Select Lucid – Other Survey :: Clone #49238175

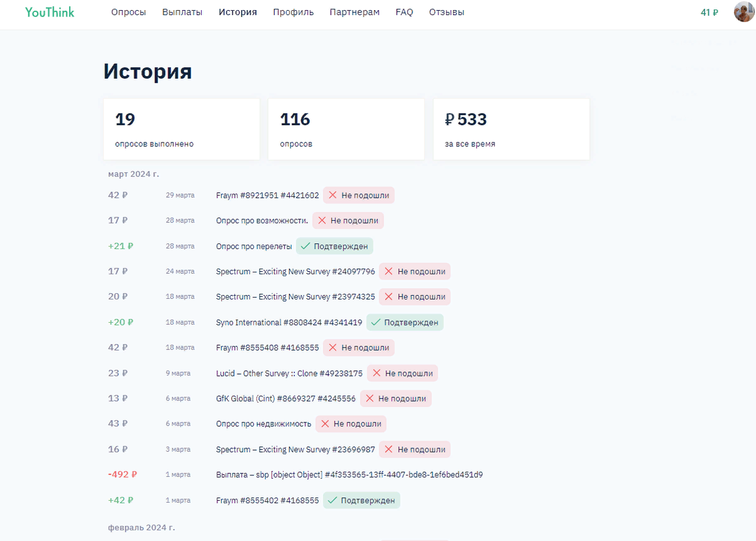coord(289,373)
